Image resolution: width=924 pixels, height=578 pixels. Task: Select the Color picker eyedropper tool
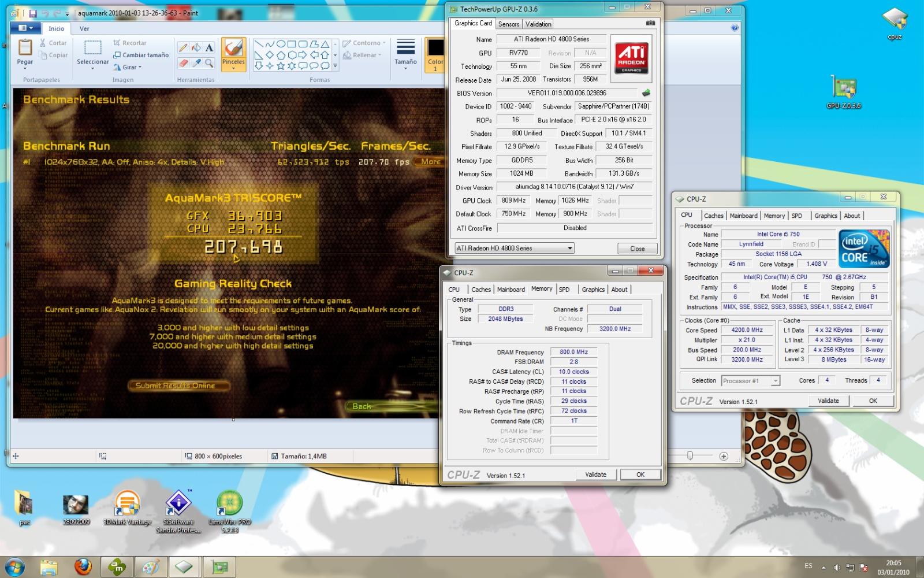(196, 63)
